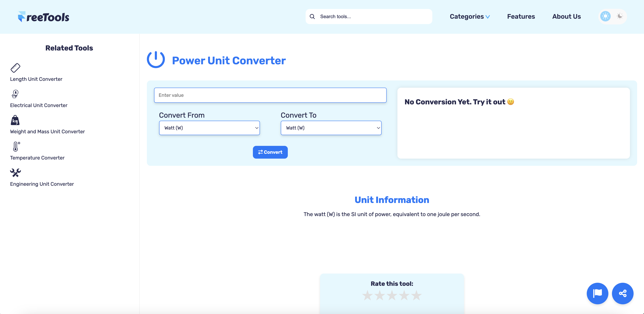Enable light theme mode
This screenshot has height=314, width=644.
605,16
